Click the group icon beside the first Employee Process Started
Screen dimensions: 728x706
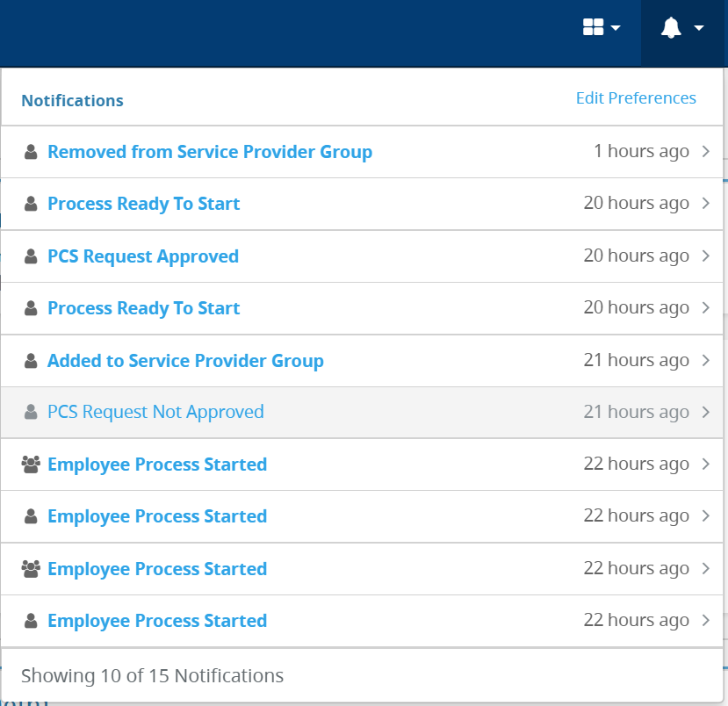31,465
